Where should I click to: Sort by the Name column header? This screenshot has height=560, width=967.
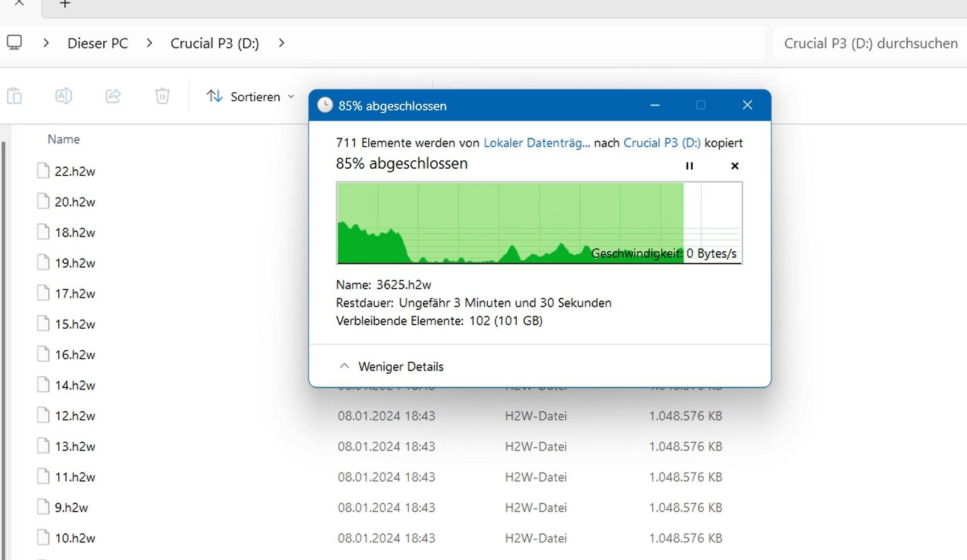pos(64,140)
